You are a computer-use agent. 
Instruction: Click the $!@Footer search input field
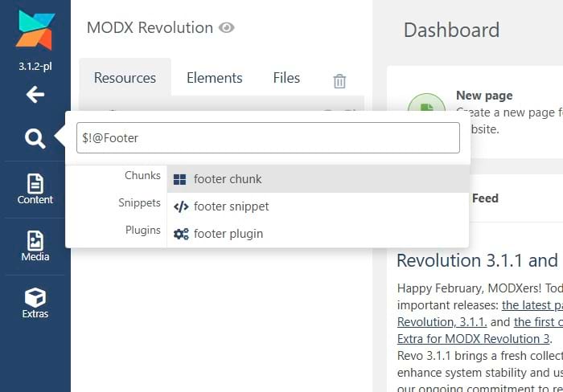[x=268, y=137]
